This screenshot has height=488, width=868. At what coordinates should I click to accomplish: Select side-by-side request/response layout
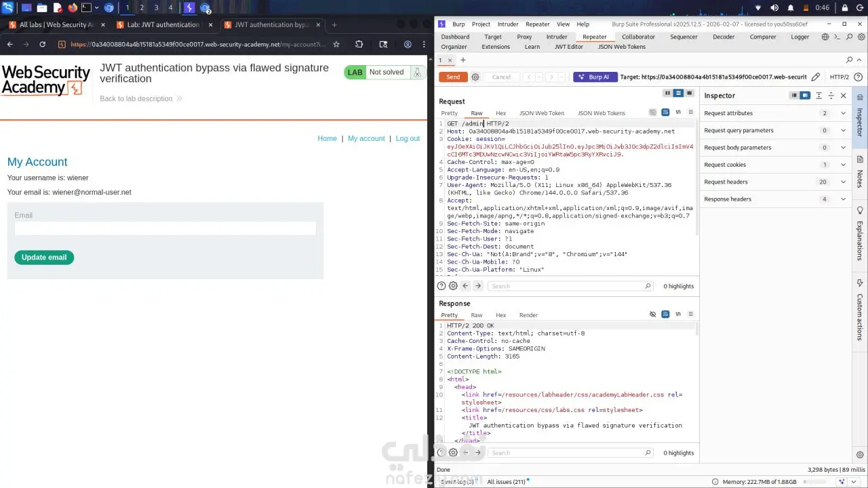[667, 93]
